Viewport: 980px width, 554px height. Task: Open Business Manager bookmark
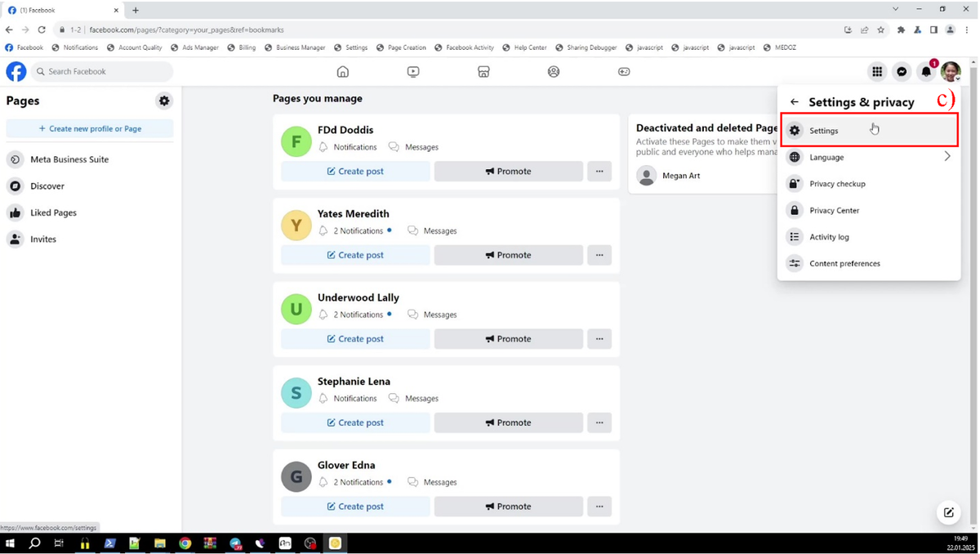(295, 47)
